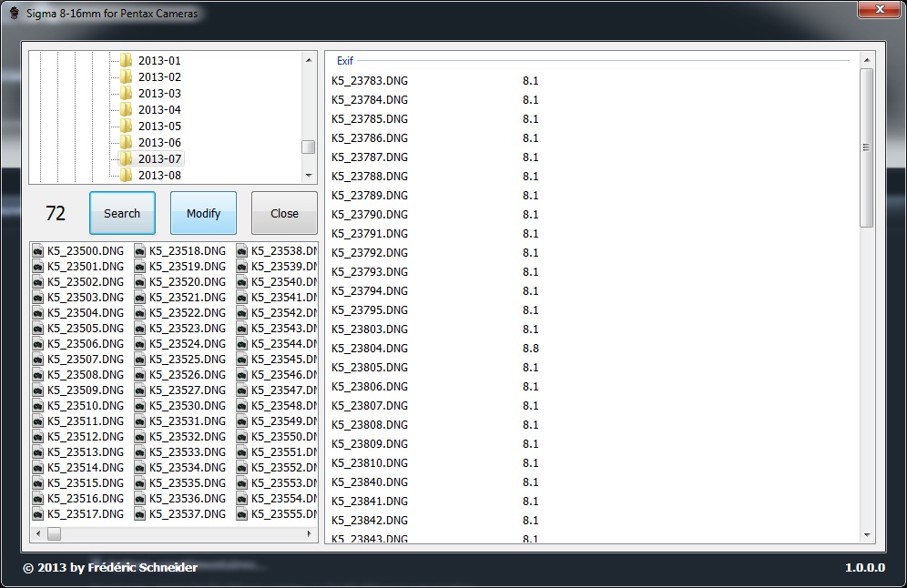Click the Exif panel scroll down arrow
This screenshot has width=907, height=588.
click(x=867, y=535)
